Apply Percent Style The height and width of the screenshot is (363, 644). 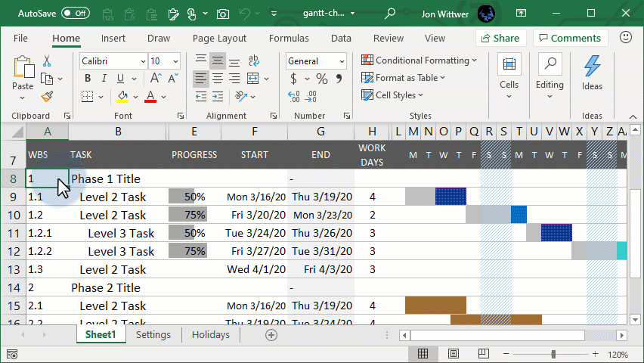coord(322,78)
